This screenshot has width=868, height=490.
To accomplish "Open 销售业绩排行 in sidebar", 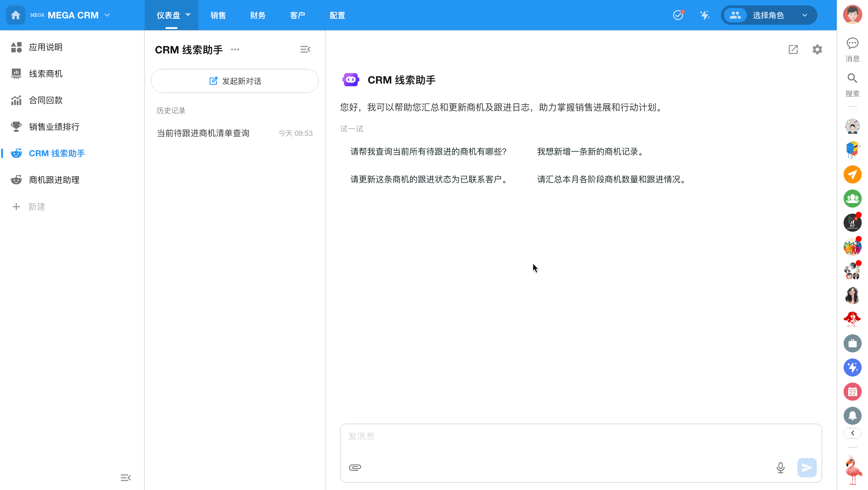I will point(54,127).
